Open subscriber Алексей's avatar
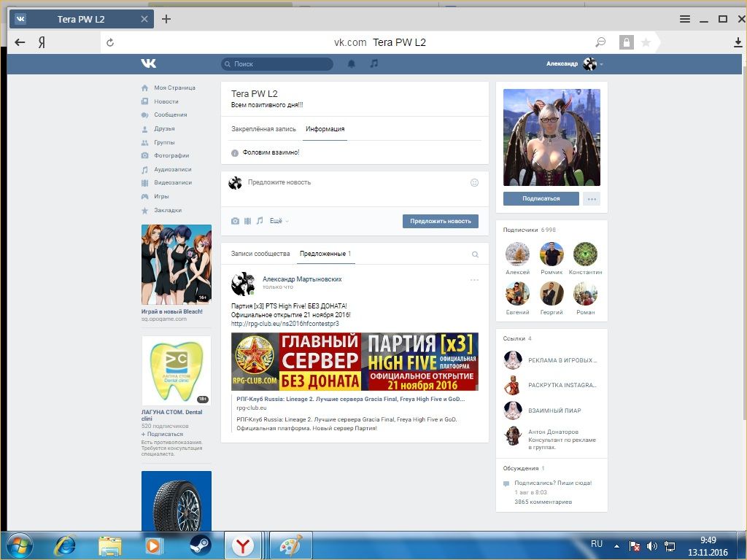The image size is (747, 560). point(517,254)
